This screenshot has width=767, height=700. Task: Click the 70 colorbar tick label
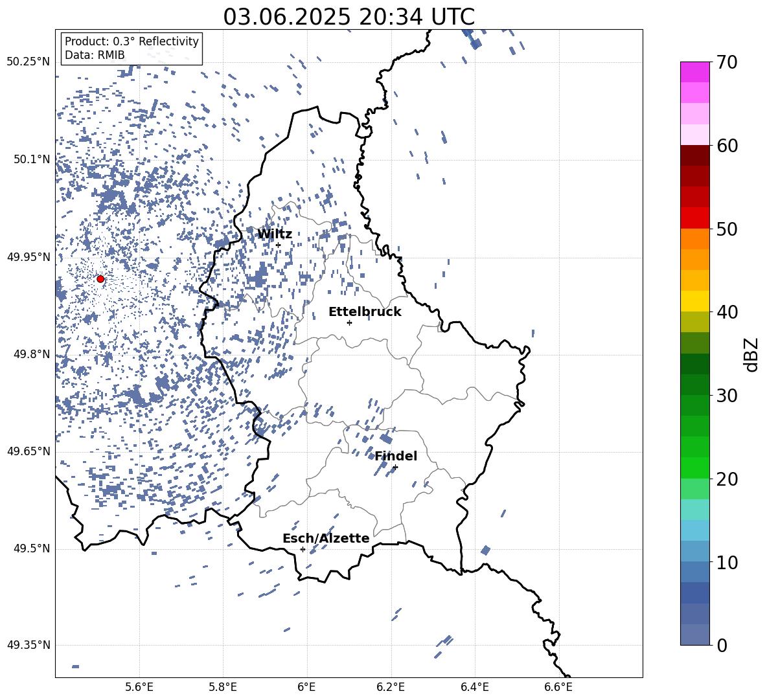coord(726,63)
